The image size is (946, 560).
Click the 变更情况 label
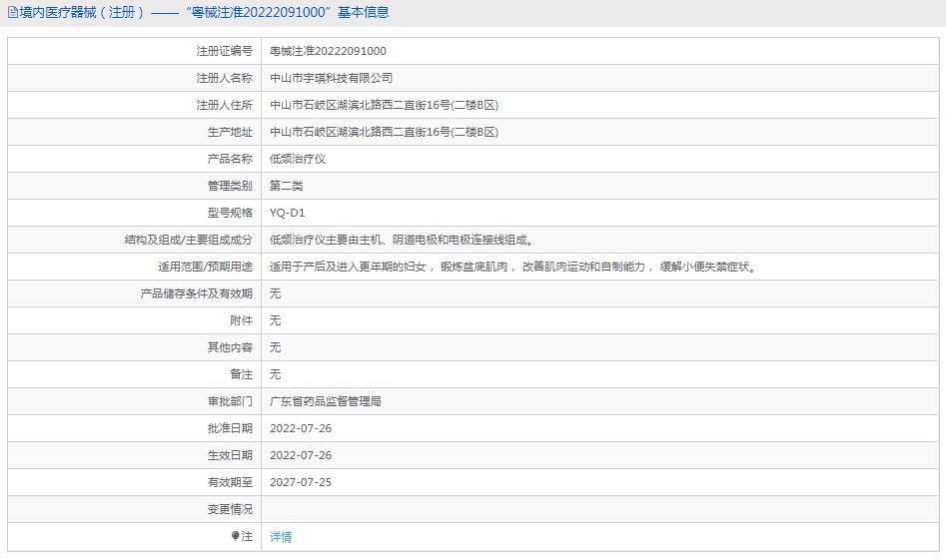(x=230, y=509)
